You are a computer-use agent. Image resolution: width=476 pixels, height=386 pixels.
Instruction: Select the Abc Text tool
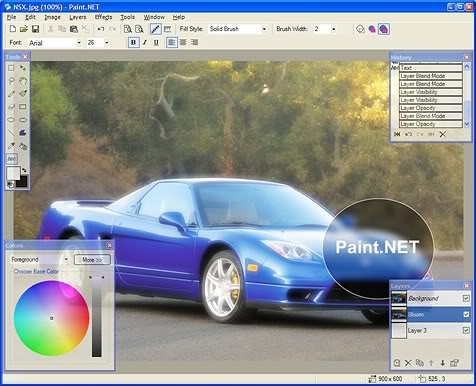[12, 159]
